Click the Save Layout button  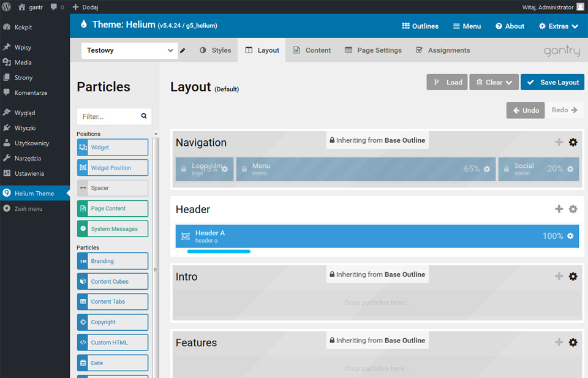552,82
